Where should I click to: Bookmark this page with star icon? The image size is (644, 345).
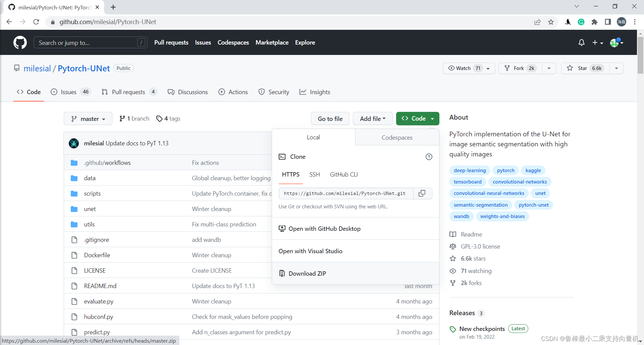pyautogui.click(x=551, y=22)
